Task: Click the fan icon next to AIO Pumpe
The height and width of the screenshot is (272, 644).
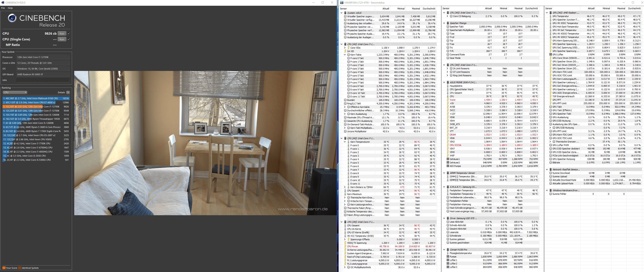Action: tap(448, 166)
